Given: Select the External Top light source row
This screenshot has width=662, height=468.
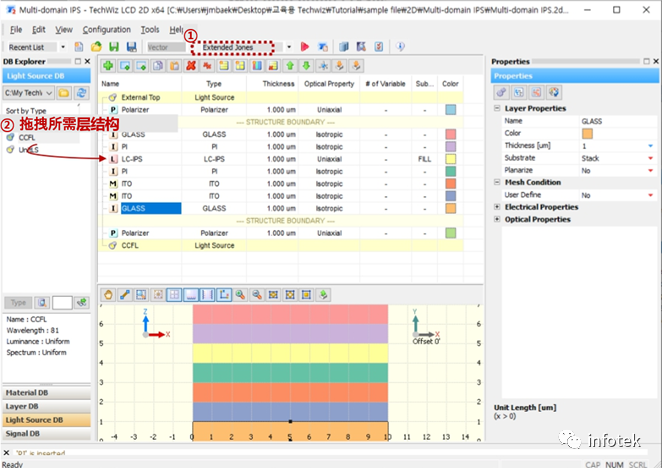Looking at the screenshot, I should (281, 98).
